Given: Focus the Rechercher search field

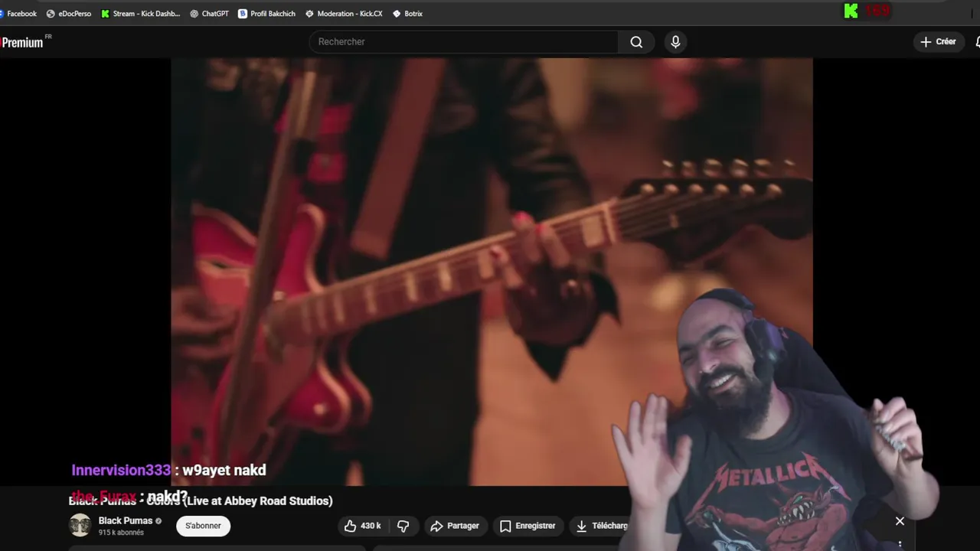Looking at the screenshot, I should 463,42.
